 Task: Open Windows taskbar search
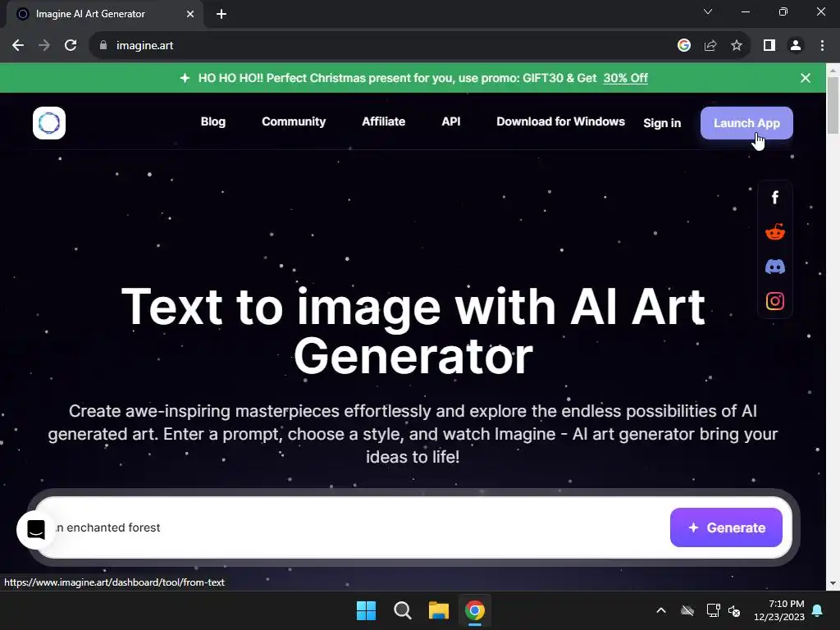click(402, 610)
